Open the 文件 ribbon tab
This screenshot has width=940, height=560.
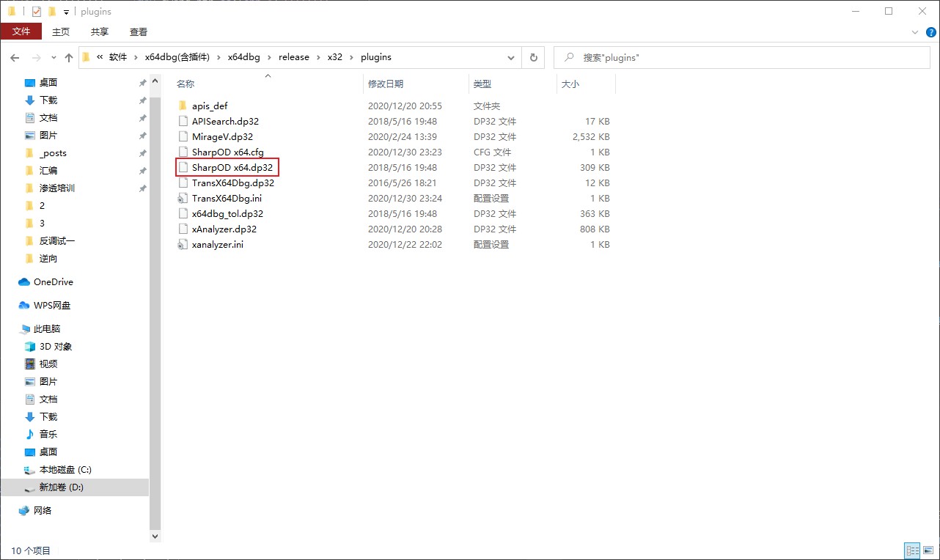coord(21,32)
